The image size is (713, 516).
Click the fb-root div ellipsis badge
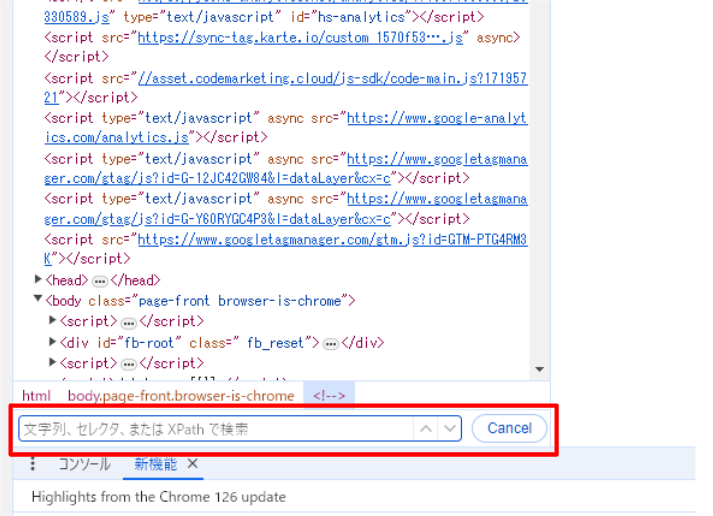coord(331,344)
